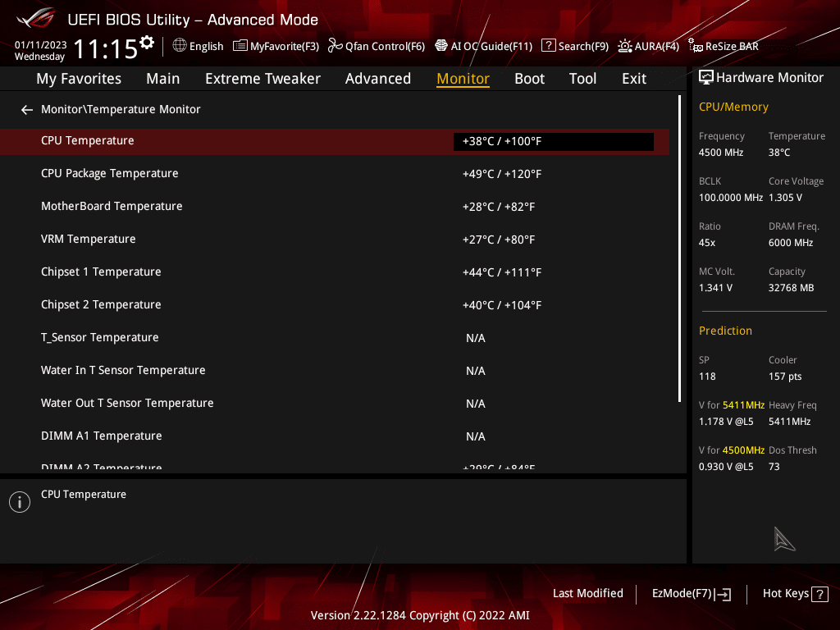Image resolution: width=840 pixels, height=630 pixels.
Task: Click the yellow 5411MHz voltage label
Action: (743, 405)
